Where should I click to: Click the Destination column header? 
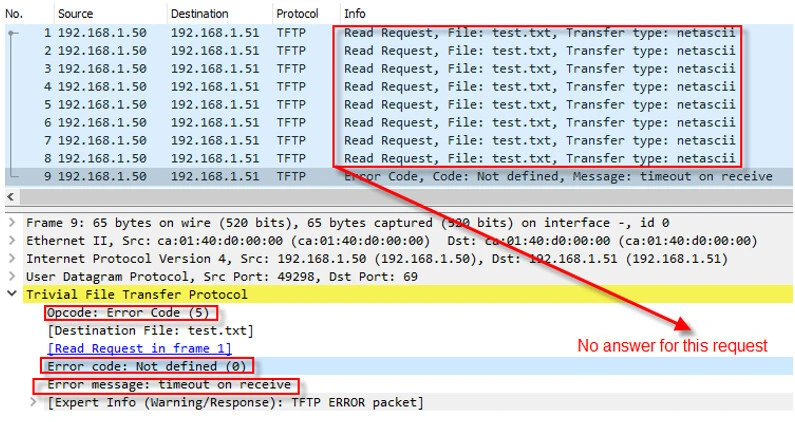199,14
